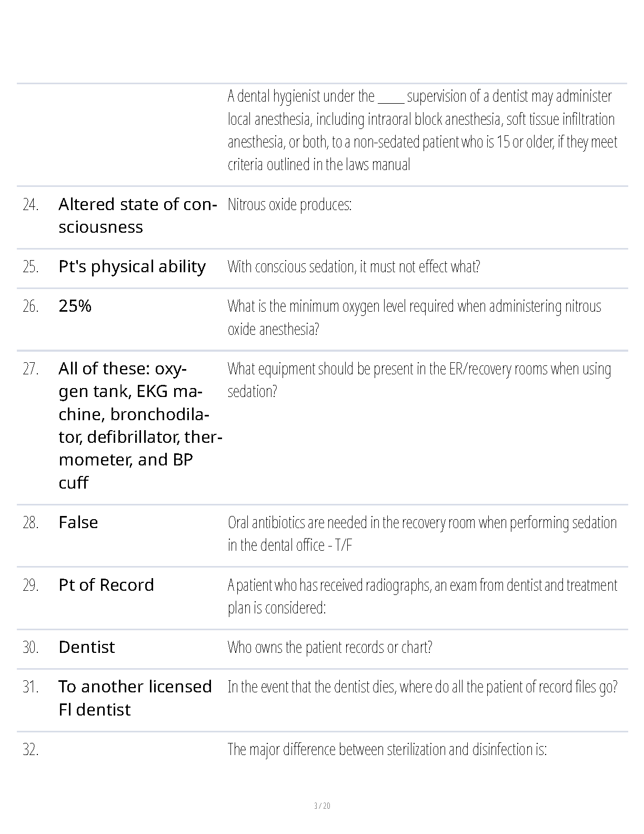Select the answer 'False' in row 28
This screenshot has height=834, width=644.
point(78,522)
